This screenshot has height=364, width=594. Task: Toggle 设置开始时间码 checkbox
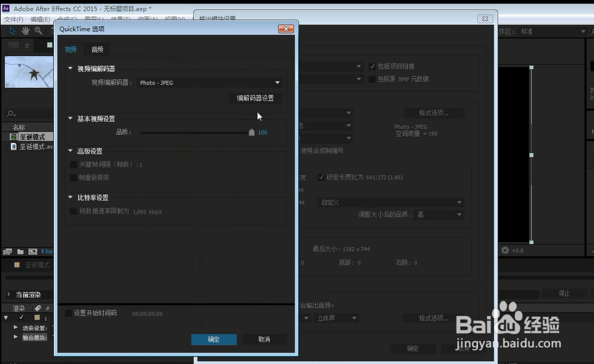pos(68,313)
